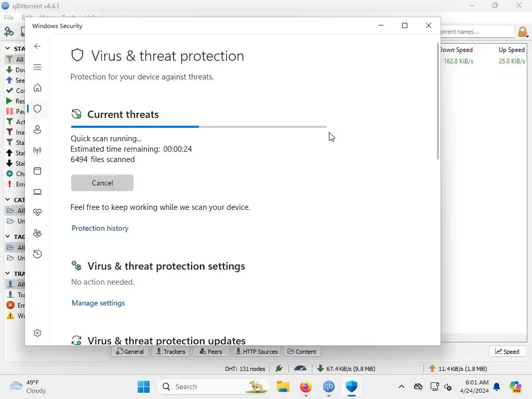Collapse the Trackers section in qBittorrent sidebar
This screenshot has height=399, width=532.
click(7, 273)
